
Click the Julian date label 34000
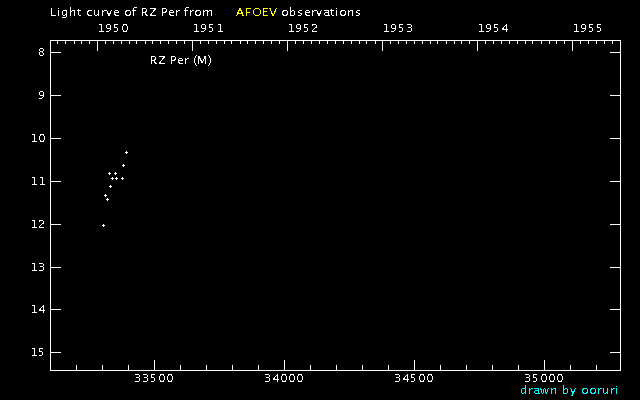(x=284, y=378)
